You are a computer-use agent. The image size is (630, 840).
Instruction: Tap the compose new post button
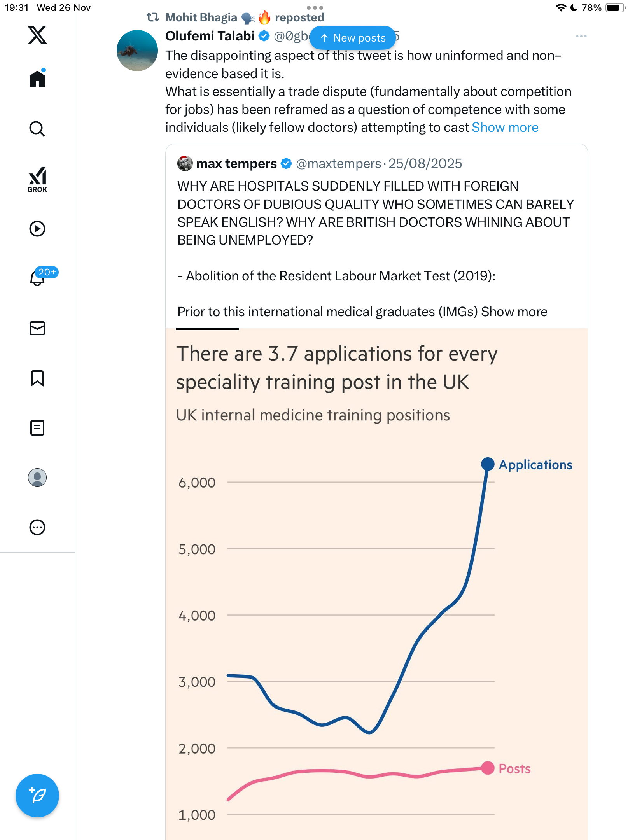click(x=37, y=796)
